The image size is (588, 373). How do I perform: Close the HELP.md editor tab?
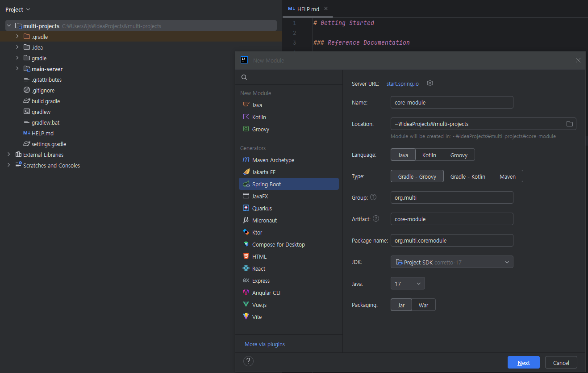326,8
